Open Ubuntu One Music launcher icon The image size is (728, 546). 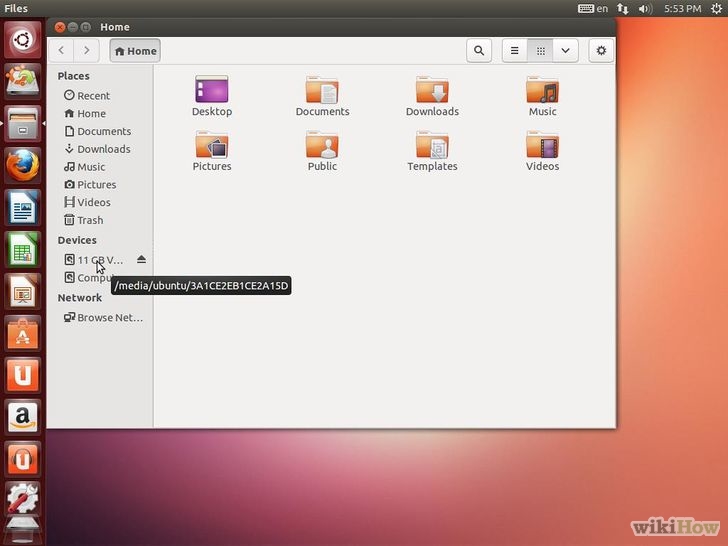[x=22, y=459]
